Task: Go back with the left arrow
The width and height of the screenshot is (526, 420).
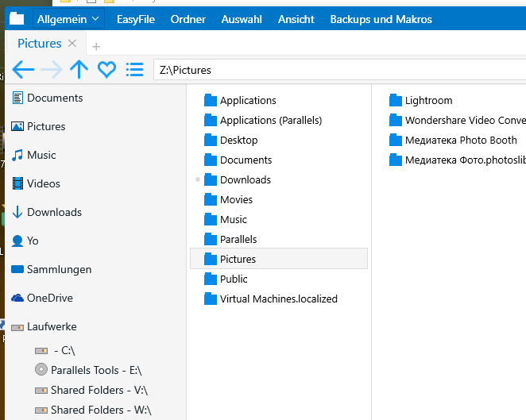Action: pos(23,69)
